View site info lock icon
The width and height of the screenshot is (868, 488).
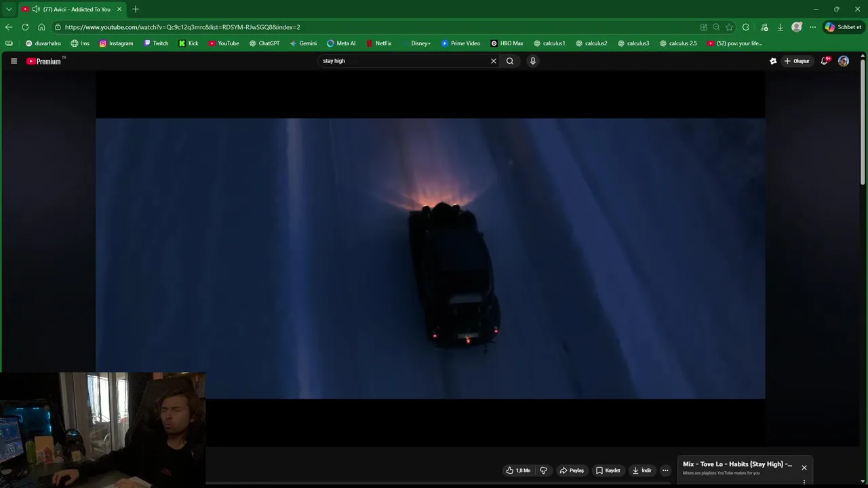58,27
